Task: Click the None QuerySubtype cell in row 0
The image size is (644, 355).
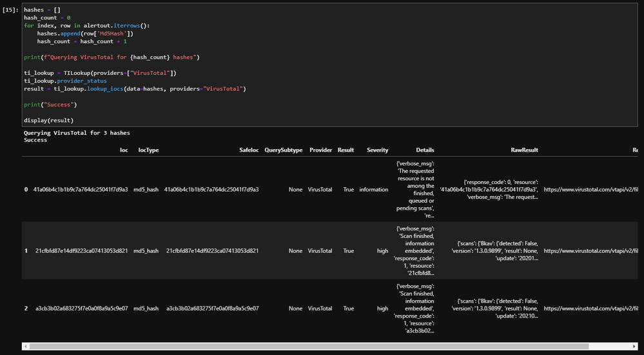Action: (295, 190)
